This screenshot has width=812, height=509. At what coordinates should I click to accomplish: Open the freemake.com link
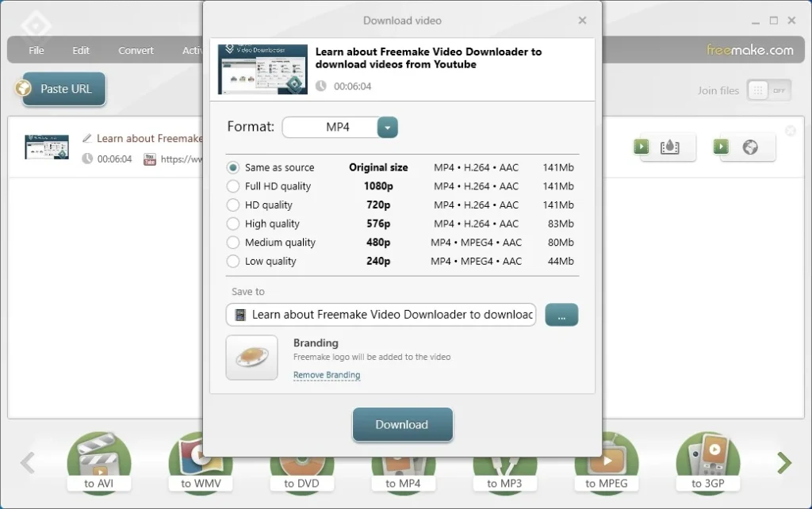coord(750,50)
